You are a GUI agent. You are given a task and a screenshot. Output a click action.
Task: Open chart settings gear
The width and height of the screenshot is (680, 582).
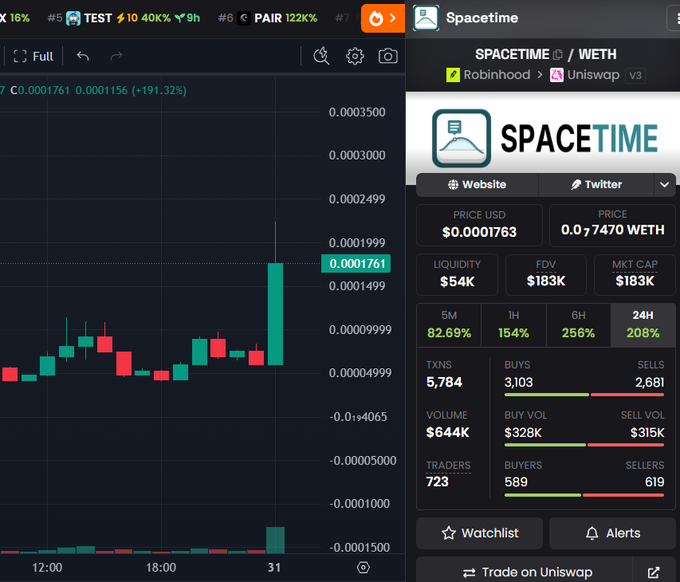point(355,56)
